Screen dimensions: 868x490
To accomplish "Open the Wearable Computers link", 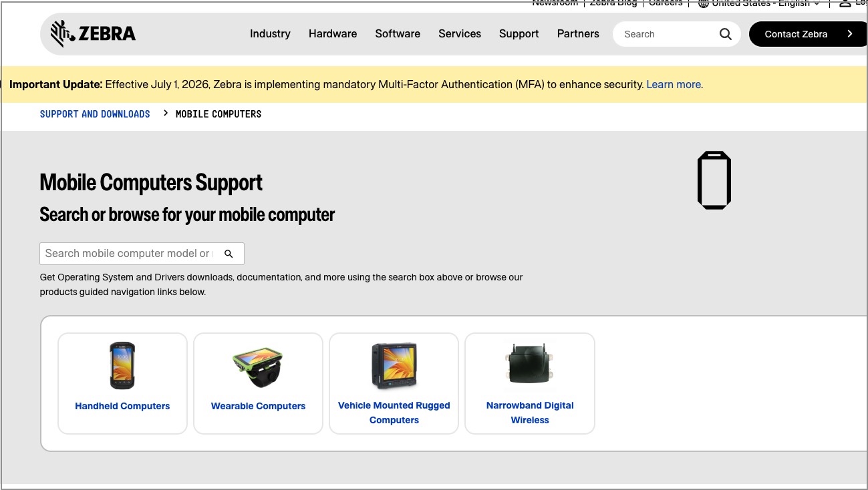I will pyautogui.click(x=258, y=406).
